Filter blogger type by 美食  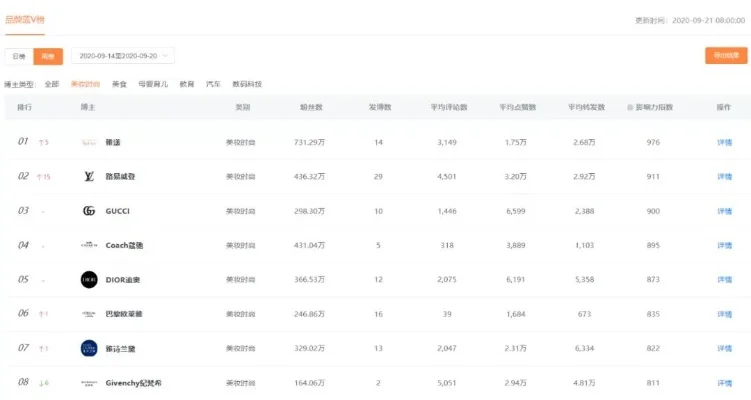click(119, 84)
